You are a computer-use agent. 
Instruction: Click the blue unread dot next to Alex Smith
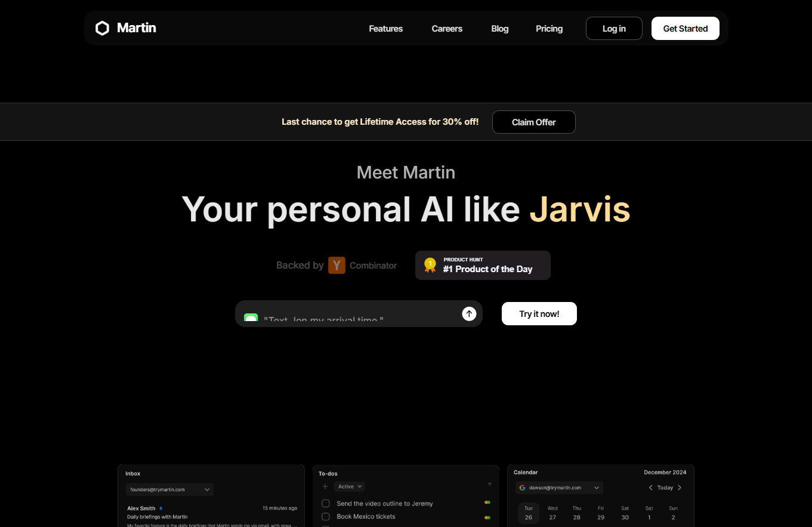coord(161,508)
